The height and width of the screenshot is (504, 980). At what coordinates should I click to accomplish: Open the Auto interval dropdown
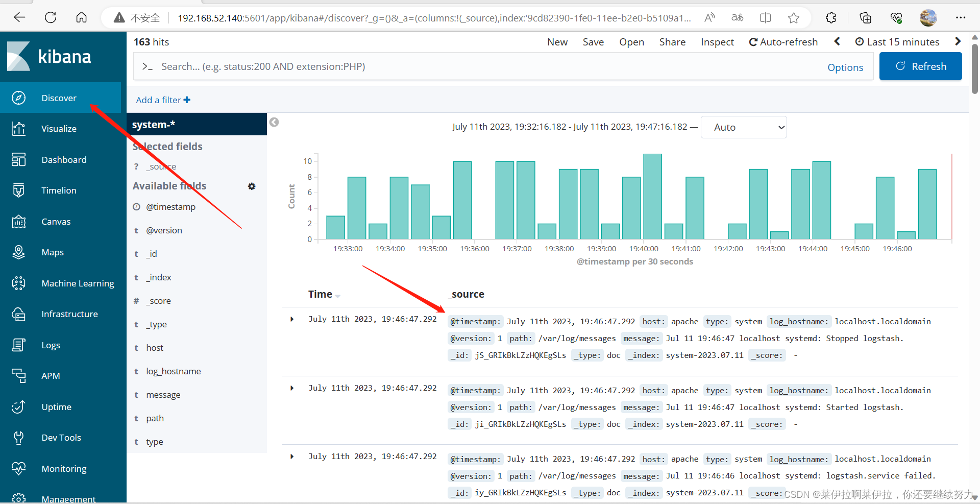(744, 127)
